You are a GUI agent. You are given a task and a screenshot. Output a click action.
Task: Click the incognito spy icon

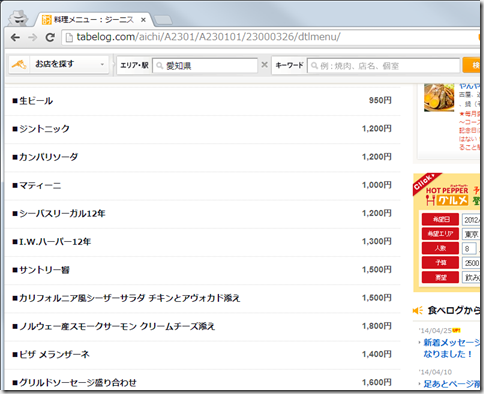(x=18, y=19)
